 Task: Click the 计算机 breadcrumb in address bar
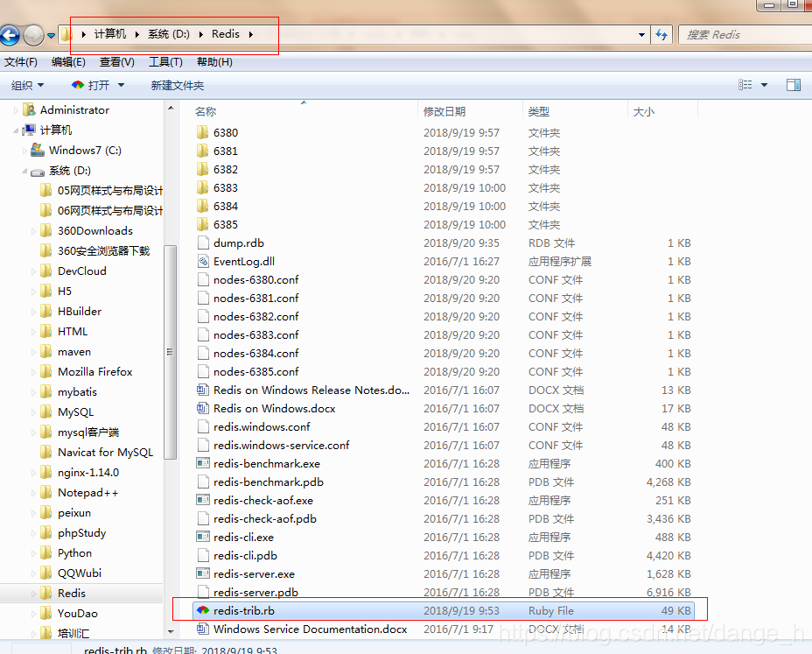[109, 34]
